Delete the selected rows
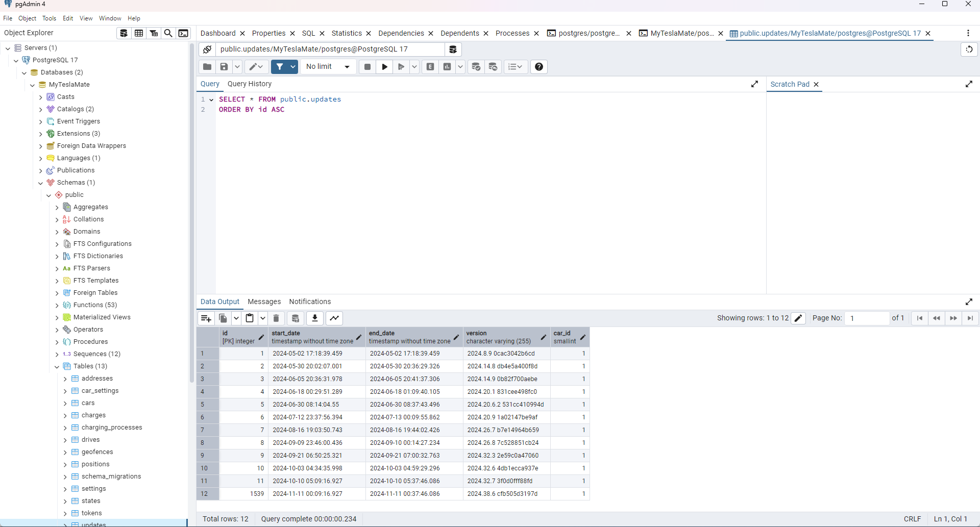980x527 pixels. [x=276, y=318]
